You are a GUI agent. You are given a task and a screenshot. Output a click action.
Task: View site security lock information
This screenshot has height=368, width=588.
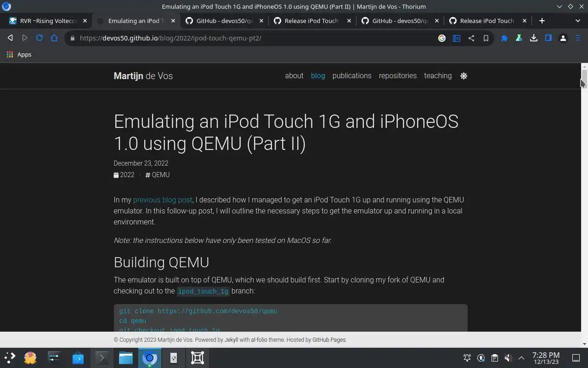click(x=72, y=38)
